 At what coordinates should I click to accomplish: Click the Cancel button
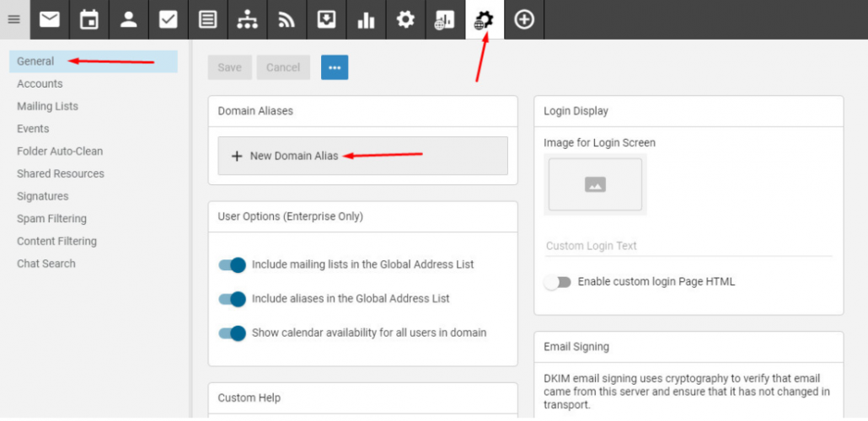283,67
